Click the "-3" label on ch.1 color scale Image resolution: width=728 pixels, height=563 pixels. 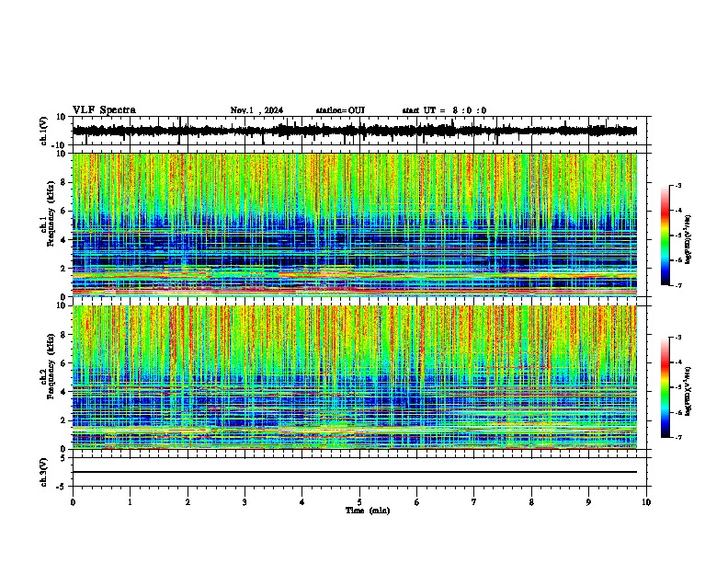click(677, 185)
